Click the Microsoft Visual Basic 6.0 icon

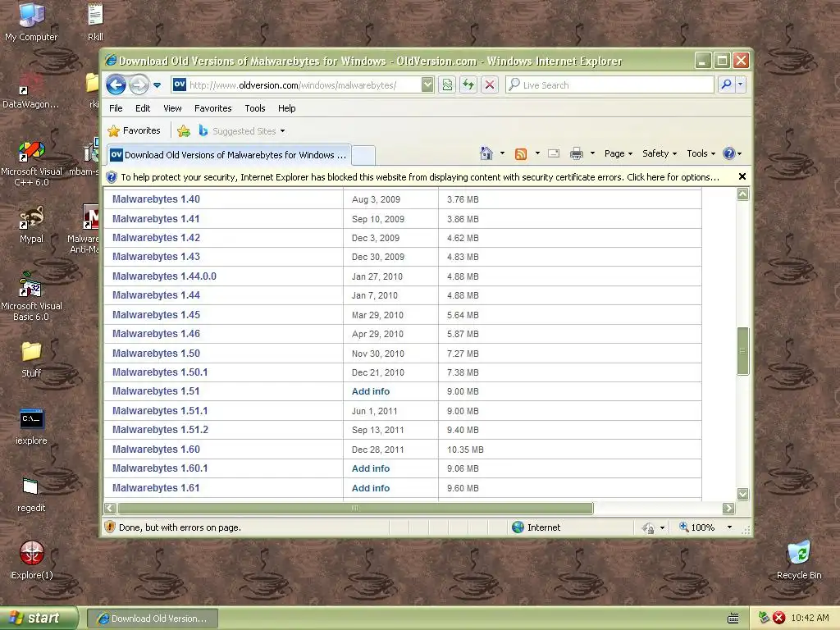(31, 297)
